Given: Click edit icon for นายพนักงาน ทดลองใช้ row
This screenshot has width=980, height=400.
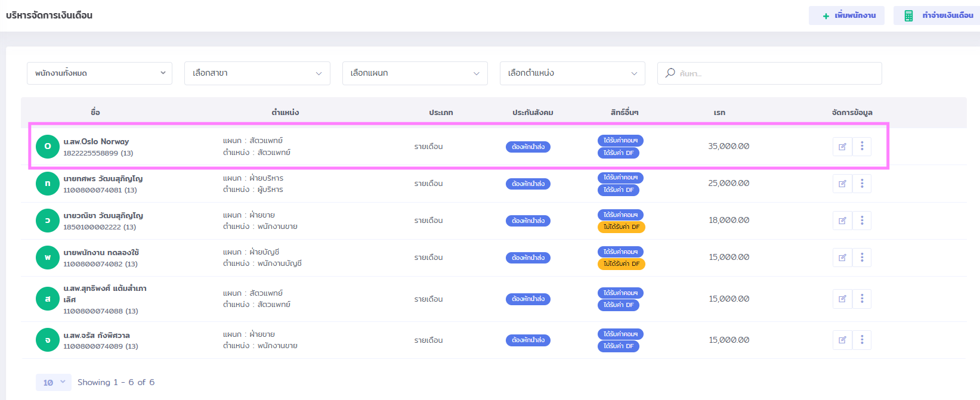Looking at the screenshot, I should [x=842, y=258].
